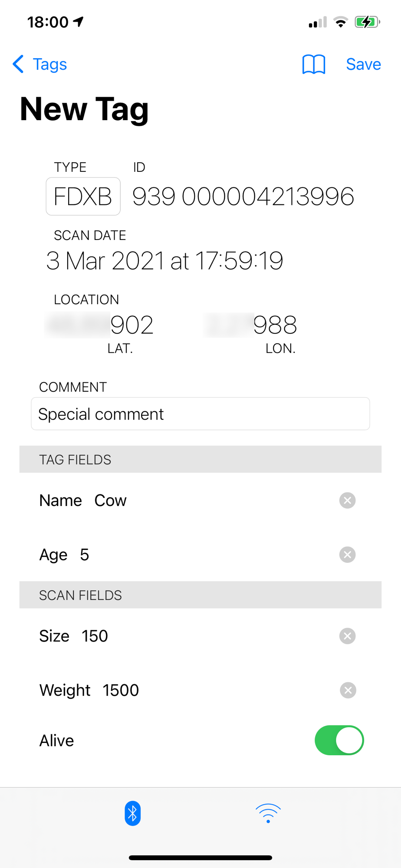The image size is (401, 868).
Task: Edit the Special comment text field
Action: click(x=200, y=414)
